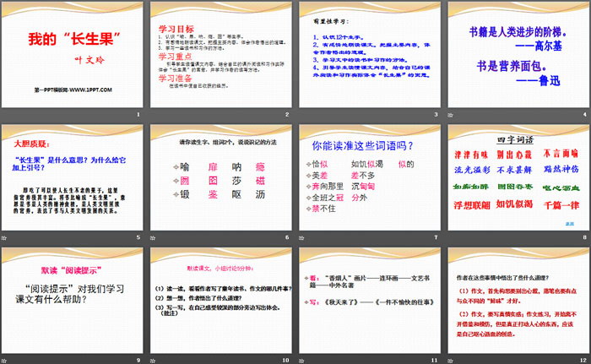
Task: Select slide 7 titled 你能读准这些词语吗
Action: click(x=370, y=177)
